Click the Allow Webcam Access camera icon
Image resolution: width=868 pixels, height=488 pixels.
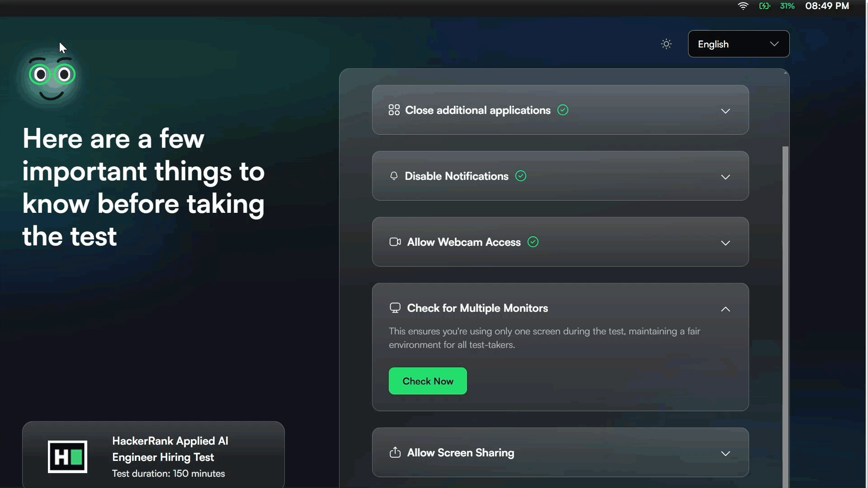point(395,242)
